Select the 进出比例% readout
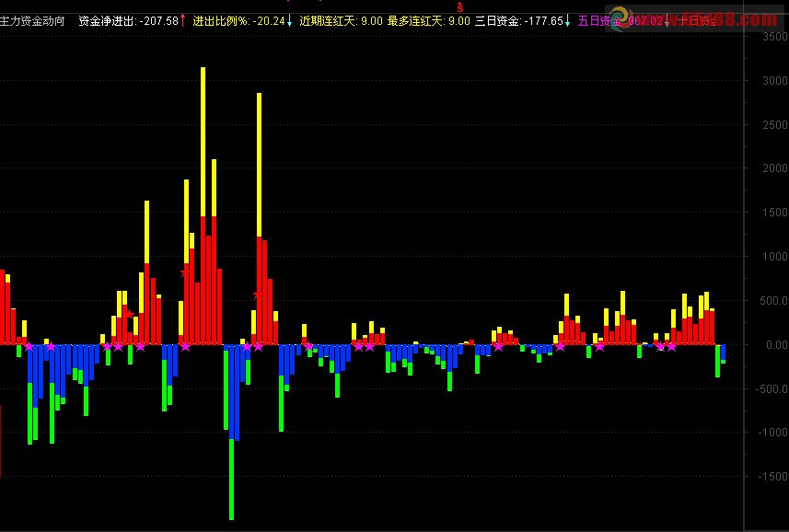 [x=239, y=20]
